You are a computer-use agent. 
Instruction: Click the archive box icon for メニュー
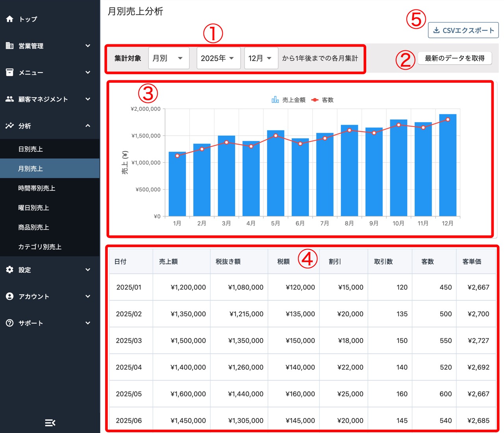tap(10, 72)
